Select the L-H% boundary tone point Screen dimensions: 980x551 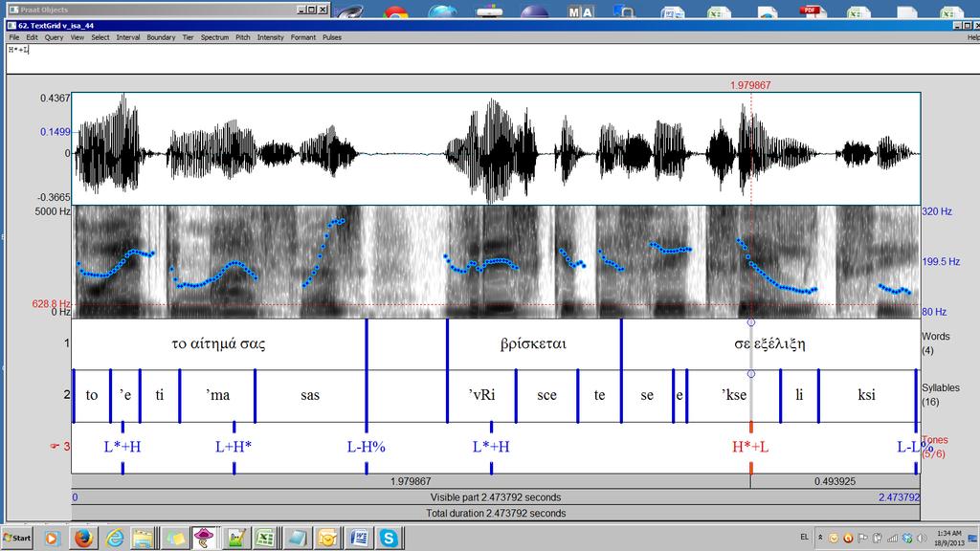[x=367, y=447]
